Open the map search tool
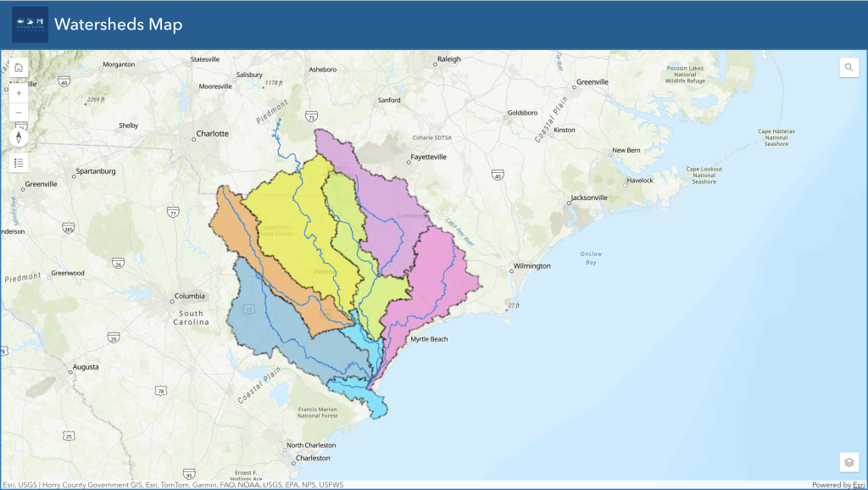The height and width of the screenshot is (490, 868). tap(849, 68)
